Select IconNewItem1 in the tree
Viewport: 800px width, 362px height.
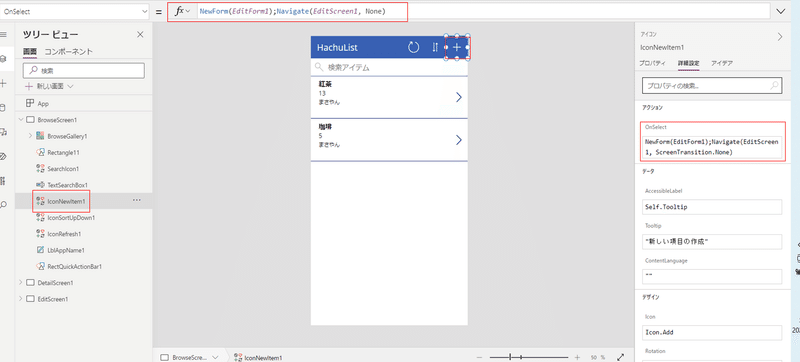pos(66,201)
